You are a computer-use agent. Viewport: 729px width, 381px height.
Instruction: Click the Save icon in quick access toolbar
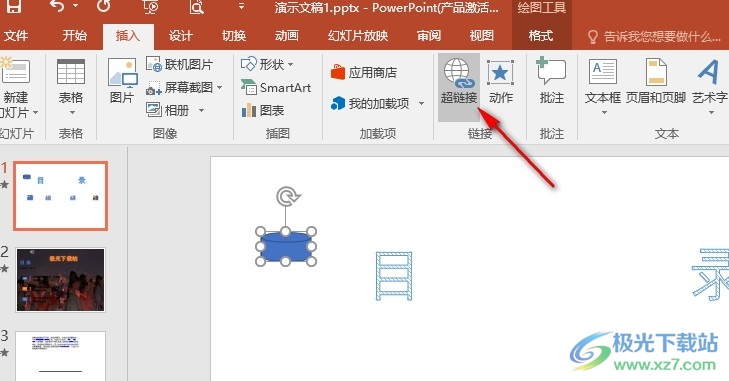(13, 7)
